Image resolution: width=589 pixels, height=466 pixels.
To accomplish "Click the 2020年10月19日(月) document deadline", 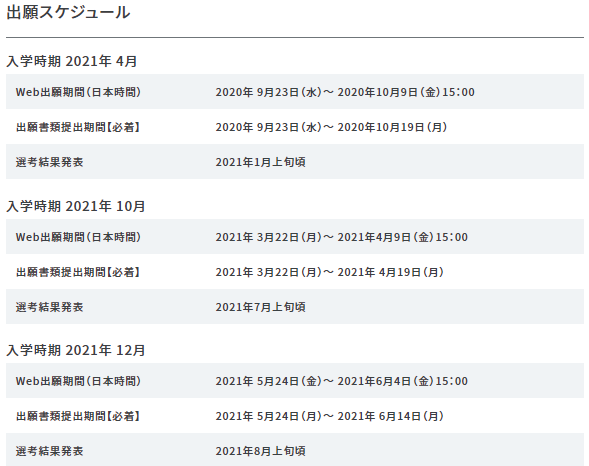I will 392,127.
